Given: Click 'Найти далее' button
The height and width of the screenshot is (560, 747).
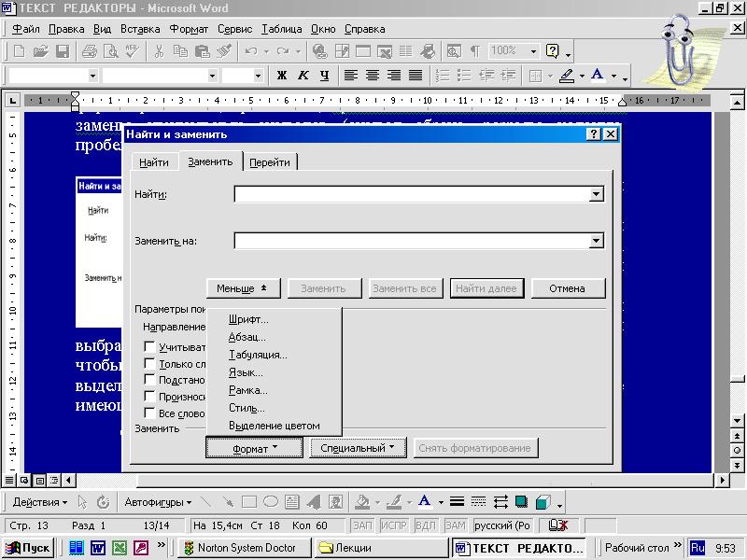Looking at the screenshot, I should coord(486,288).
